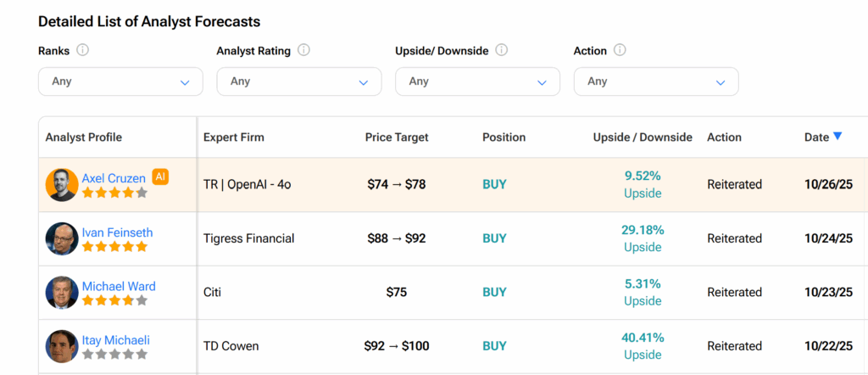Click Axel Cruzen's star rating
The height and width of the screenshot is (375, 868).
coord(114,193)
